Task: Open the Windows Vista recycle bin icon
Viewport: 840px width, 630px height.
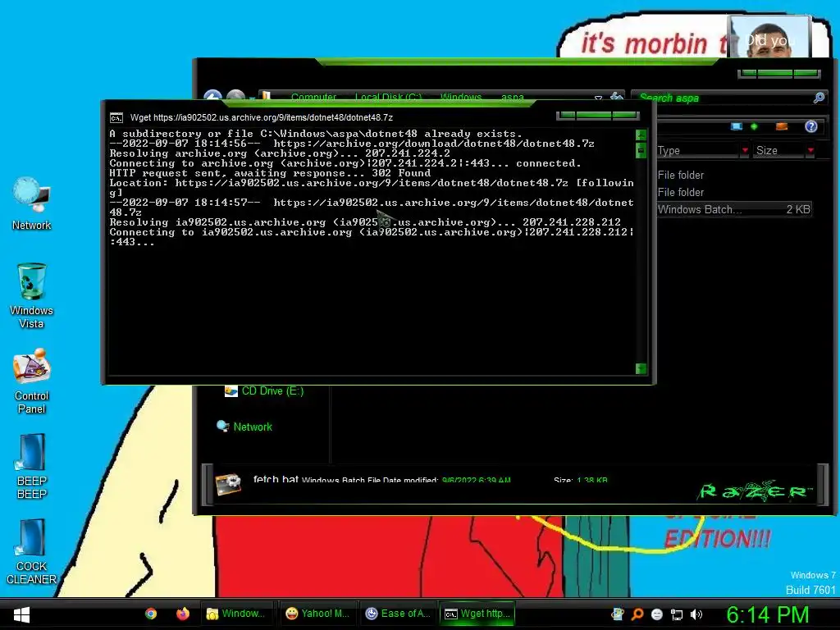Action: coord(32,295)
